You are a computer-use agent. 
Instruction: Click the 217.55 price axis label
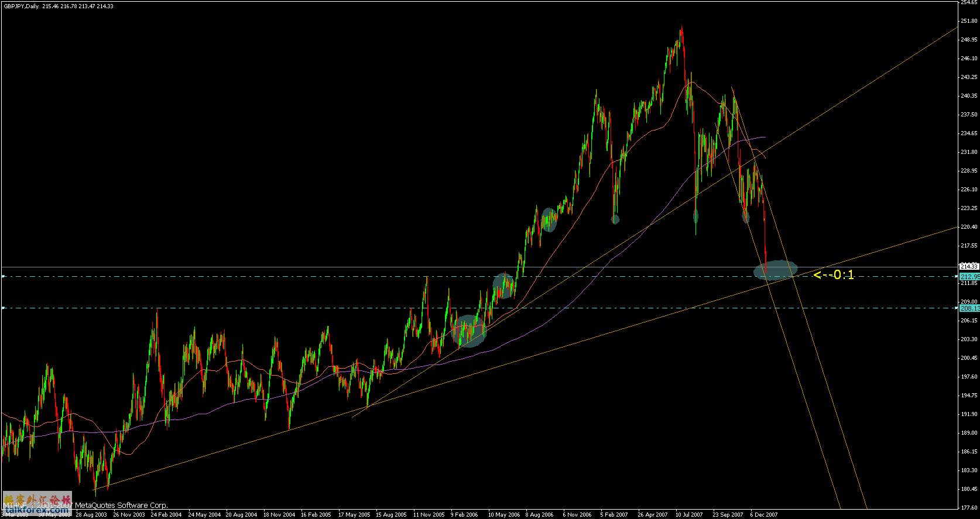(x=969, y=246)
